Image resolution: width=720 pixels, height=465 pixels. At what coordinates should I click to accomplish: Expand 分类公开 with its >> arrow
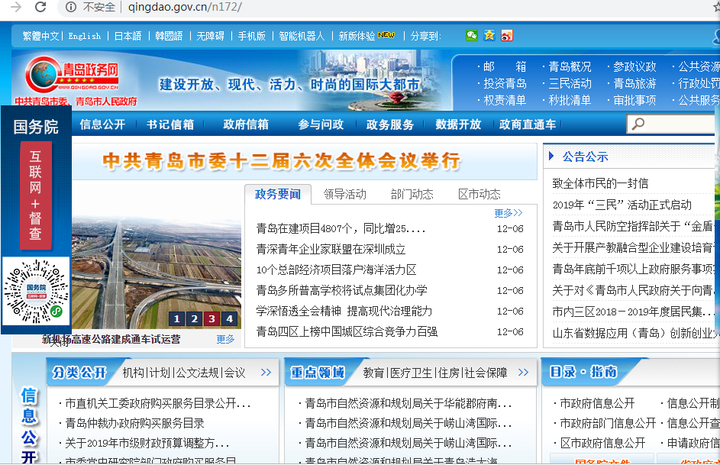point(266,372)
